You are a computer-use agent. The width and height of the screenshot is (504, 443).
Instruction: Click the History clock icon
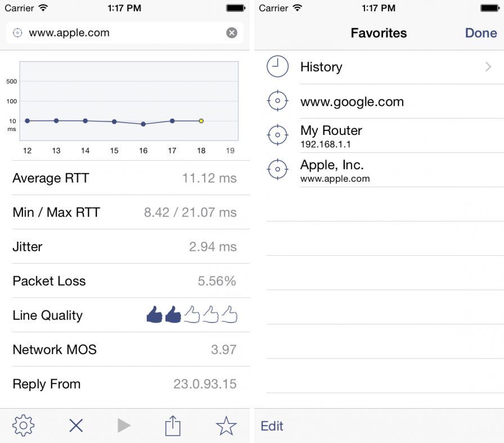(277, 67)
